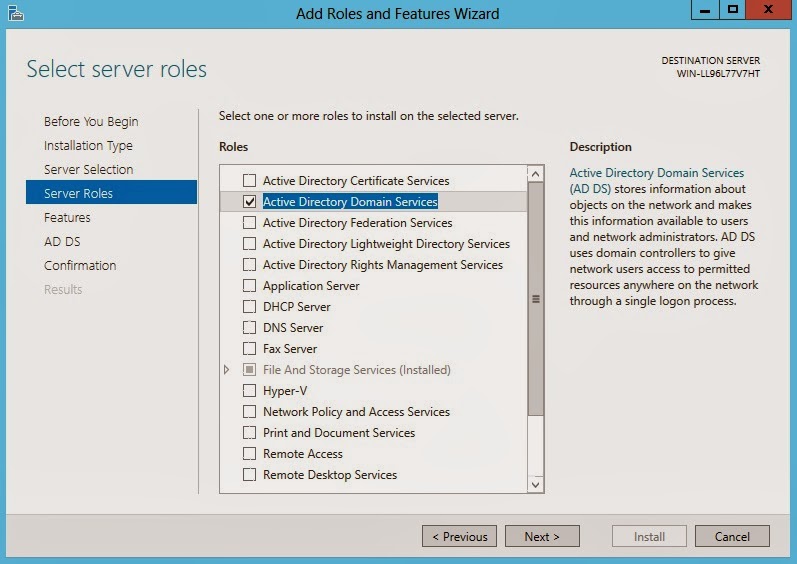This screenshot has height=564, width=797.
Task: Click the scroll down arrow in Roles list
Action: point(535,484)
